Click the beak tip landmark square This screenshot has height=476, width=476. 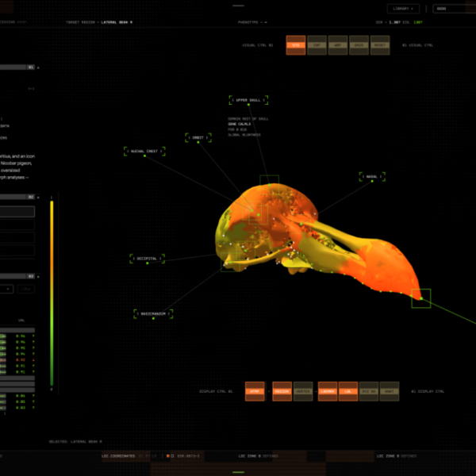[421, 298]
